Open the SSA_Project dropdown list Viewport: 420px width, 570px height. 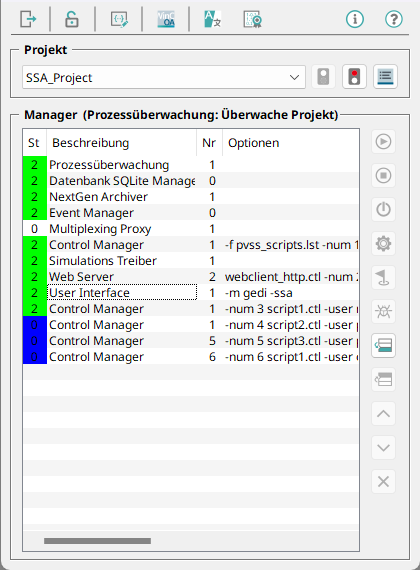coord(164,77)
